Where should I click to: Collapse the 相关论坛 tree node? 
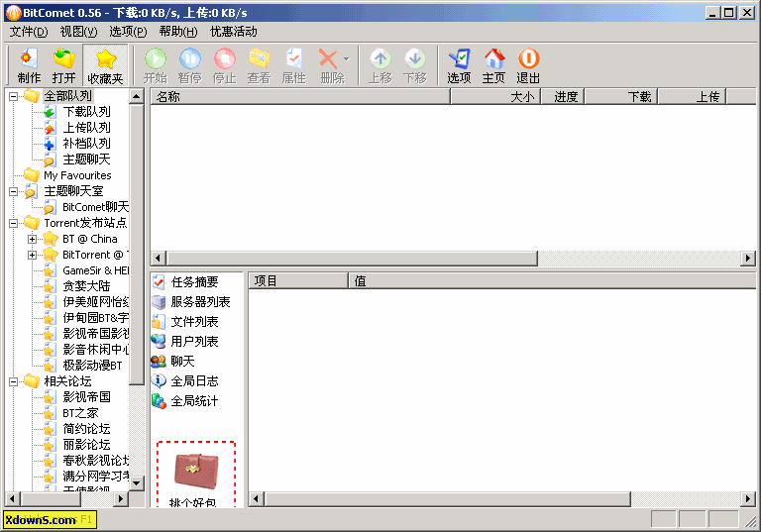tap(13, 381)
